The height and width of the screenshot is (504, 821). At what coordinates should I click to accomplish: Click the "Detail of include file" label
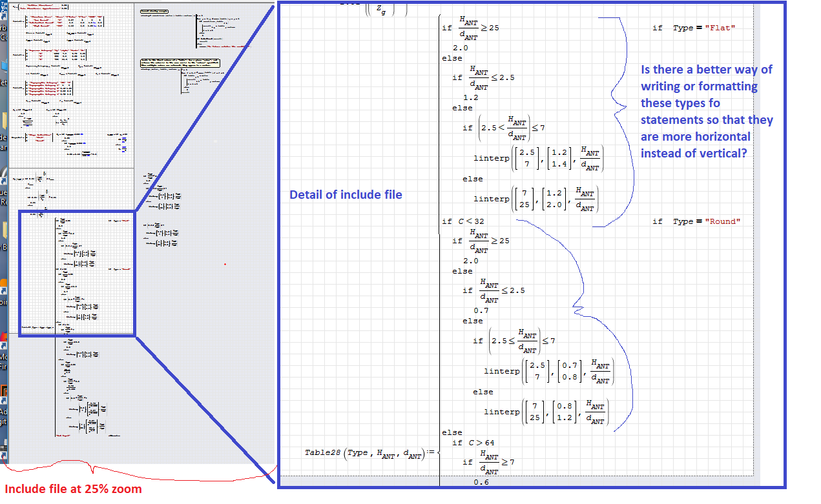coord(346,194)
